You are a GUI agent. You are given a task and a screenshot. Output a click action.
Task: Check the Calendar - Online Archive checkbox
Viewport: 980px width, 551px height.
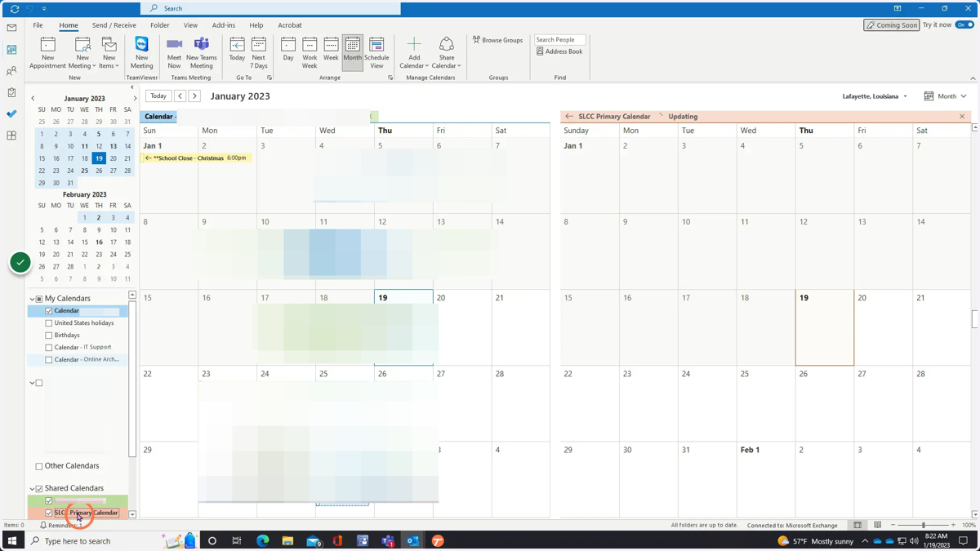(x=49, y=360)
